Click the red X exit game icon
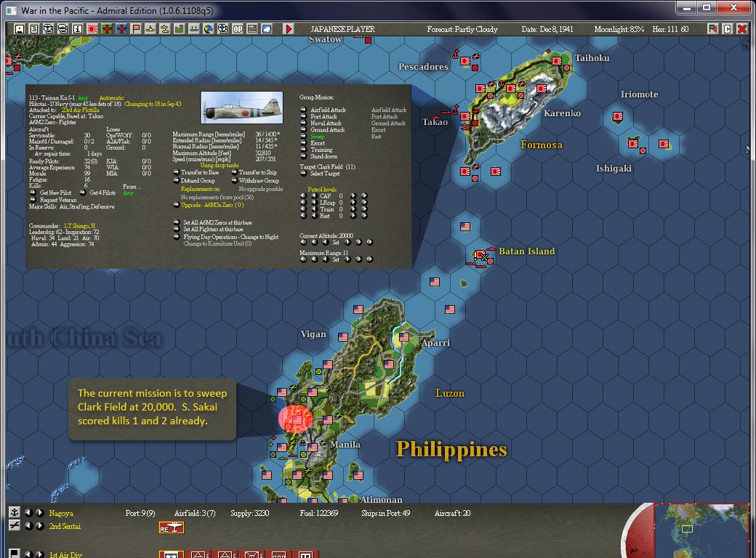 [742, 29]
